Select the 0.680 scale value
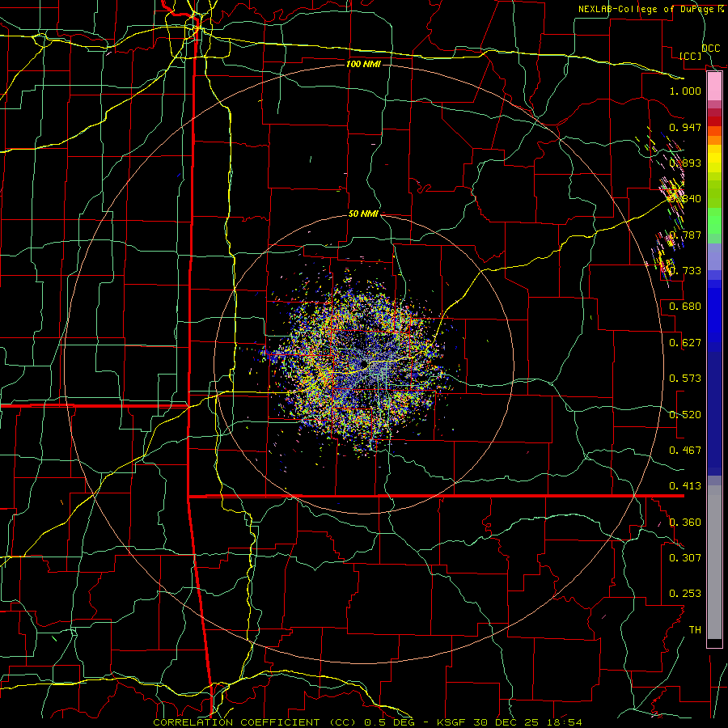Screen dimensions: 728x728 685,307
